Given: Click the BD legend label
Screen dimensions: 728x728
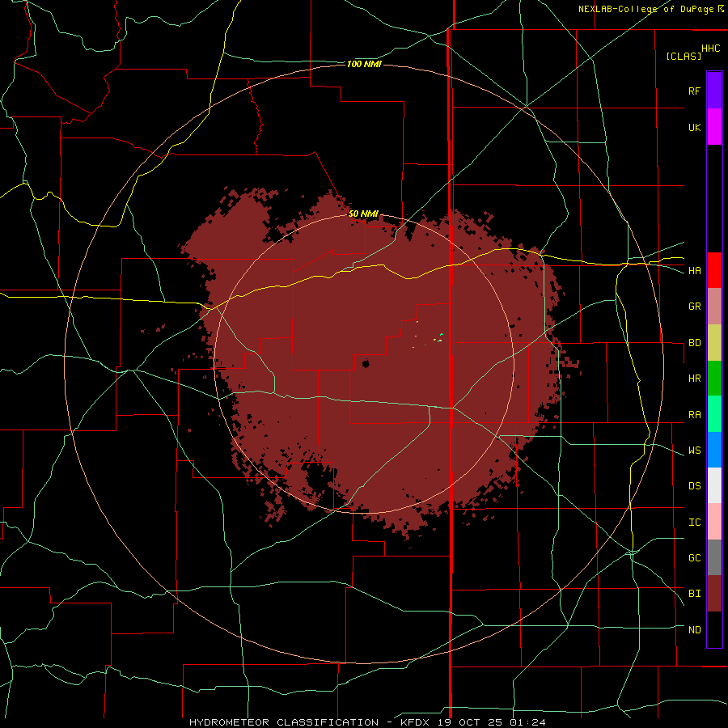Looking at the screenshot, I should click(694, 343).
